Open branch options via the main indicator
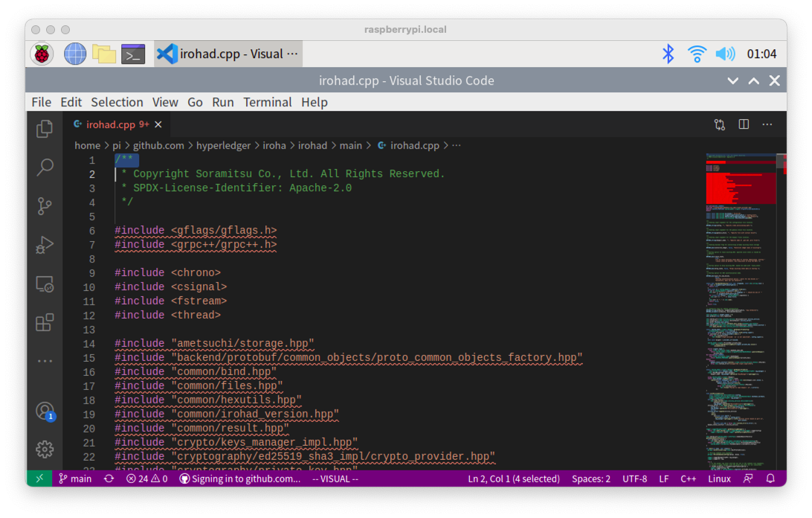 click(74, 479)
